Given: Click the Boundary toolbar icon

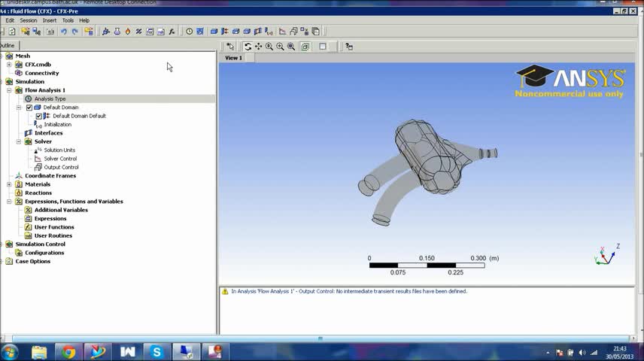Looking at the screenshot, I should point(225,32).
